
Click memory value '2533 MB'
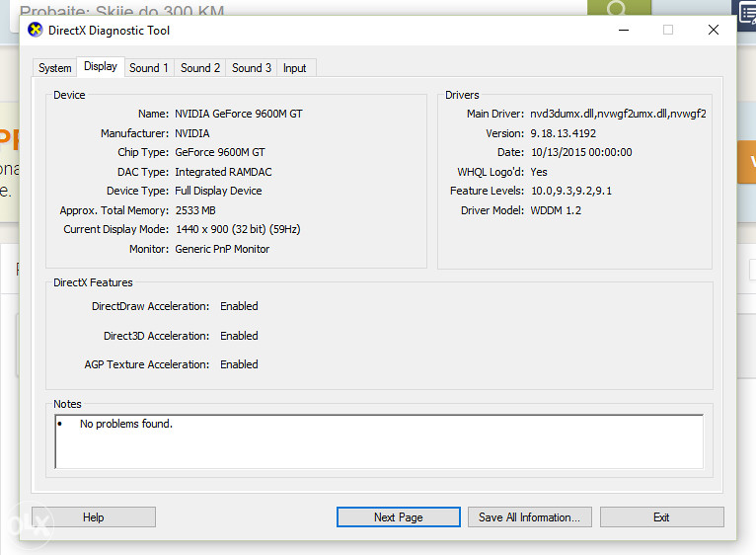point(195,210)
